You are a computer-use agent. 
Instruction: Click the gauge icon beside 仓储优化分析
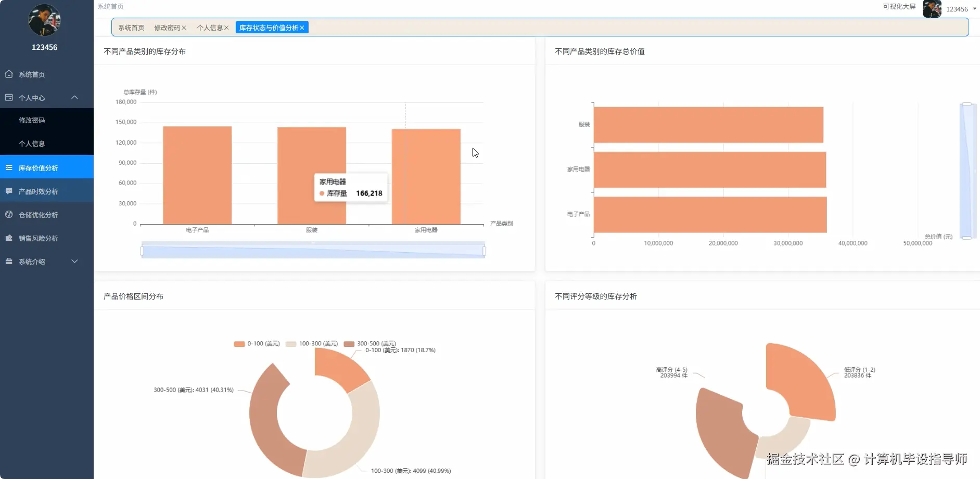pos(9,214)
